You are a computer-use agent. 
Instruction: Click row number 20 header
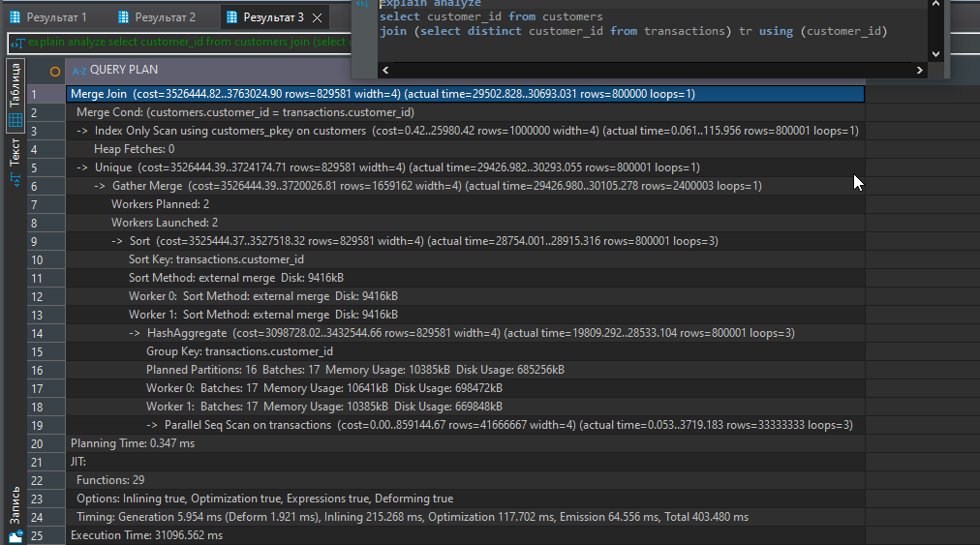46,443
